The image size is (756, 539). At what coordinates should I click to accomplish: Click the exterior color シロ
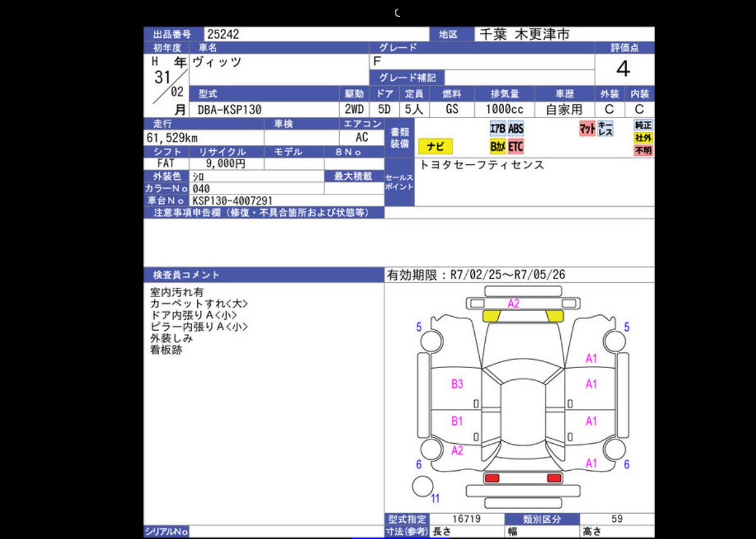pyautogui.click(x=198, y=177)
